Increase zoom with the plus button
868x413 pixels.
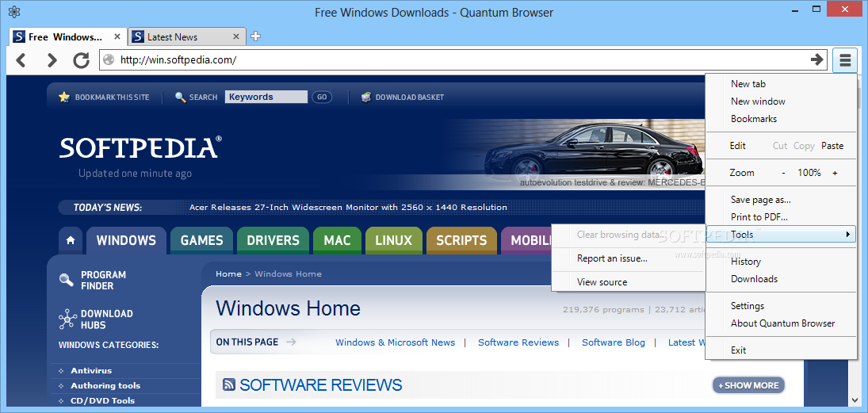(x=835, y=173)
